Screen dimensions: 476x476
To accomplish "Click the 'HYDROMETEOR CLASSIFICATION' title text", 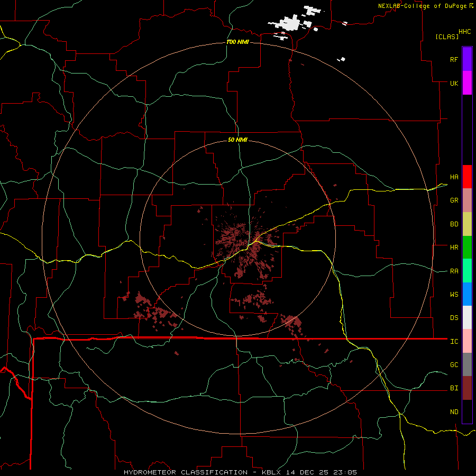I will (186, 472).
